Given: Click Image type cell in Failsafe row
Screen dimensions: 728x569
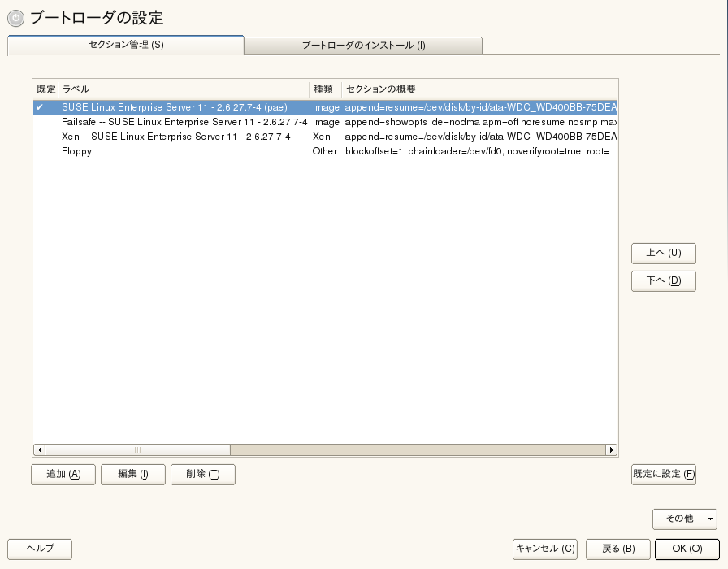Looking at the screenshot, I should pos(326,122).
